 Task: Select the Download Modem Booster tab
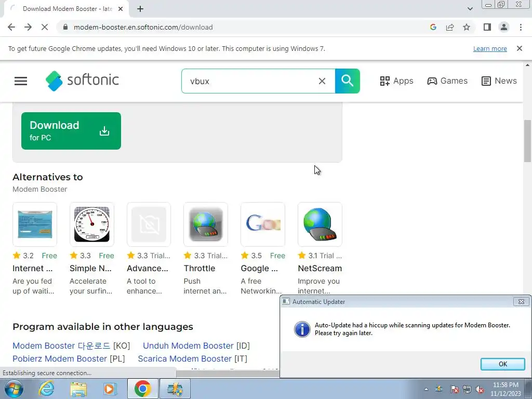click(x=66, y=9)
